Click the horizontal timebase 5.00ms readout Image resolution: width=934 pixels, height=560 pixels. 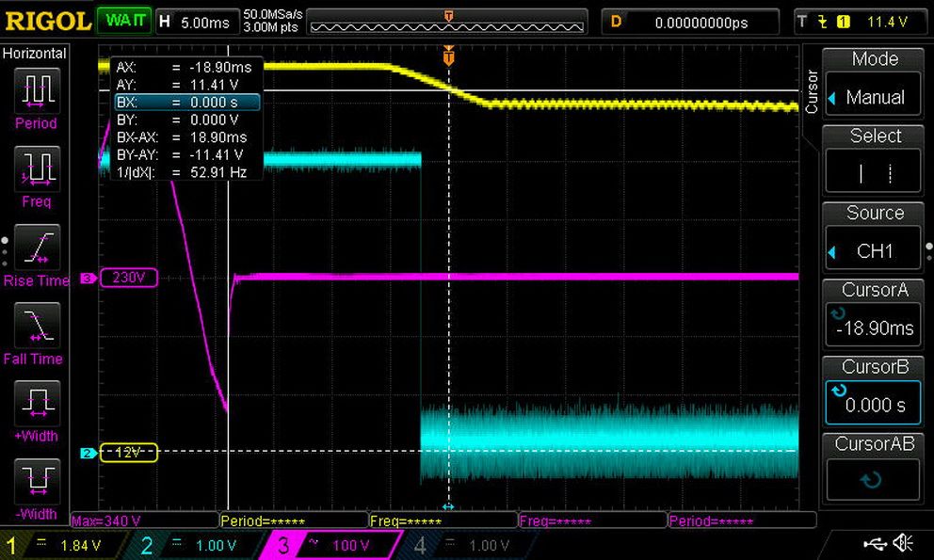pyautogui.click(x=197, y=23)
